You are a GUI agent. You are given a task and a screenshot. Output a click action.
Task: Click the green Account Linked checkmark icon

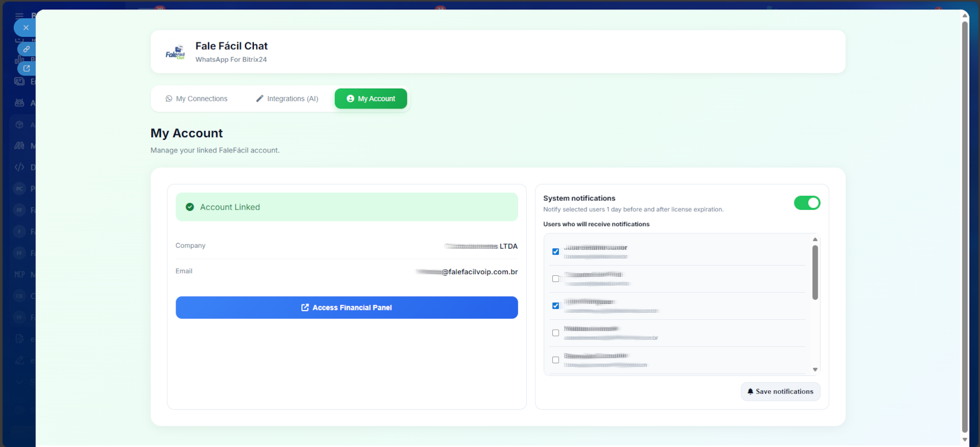[x=190, y=207]
